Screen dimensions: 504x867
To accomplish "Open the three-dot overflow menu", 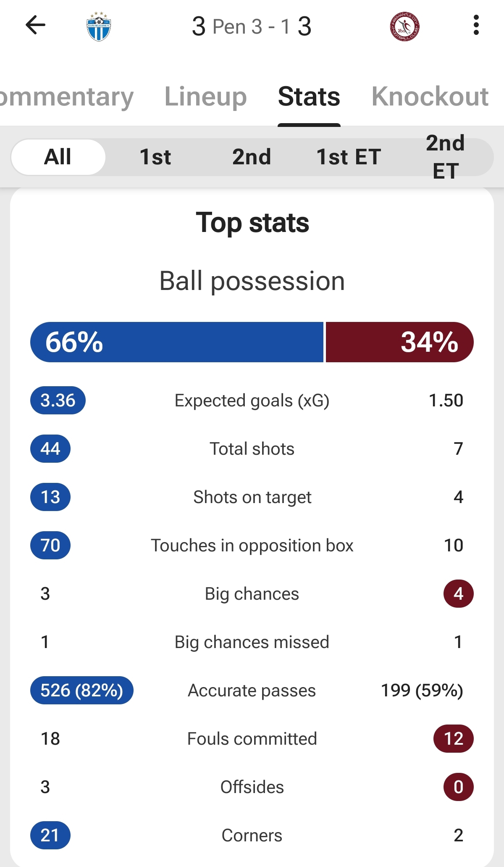I will pyautogui.click(x=476, y=25).
